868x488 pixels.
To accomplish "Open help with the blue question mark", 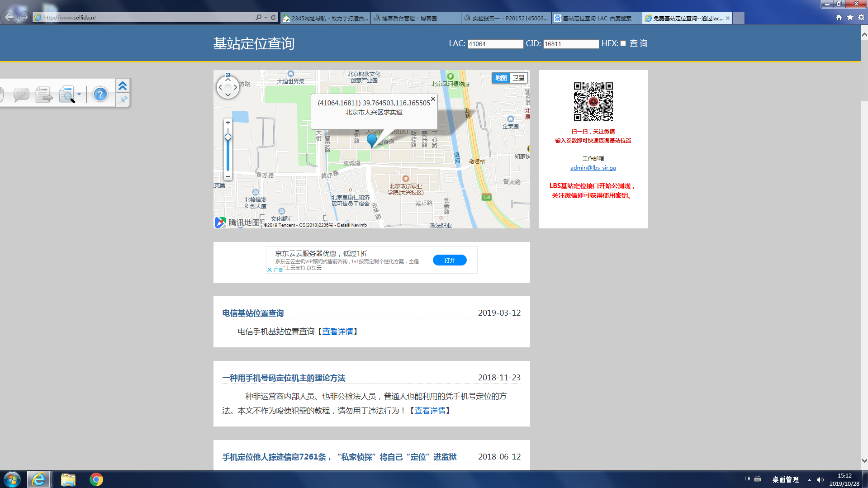I will (x=100, y=95).
